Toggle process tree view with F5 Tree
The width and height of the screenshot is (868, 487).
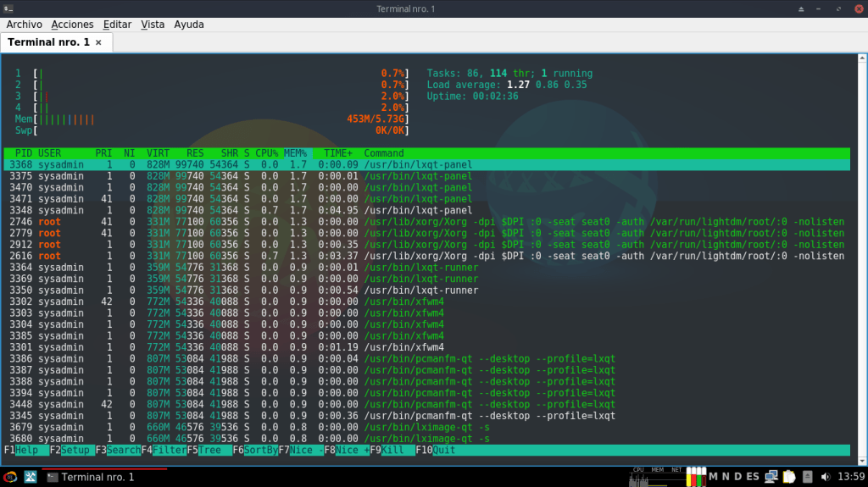pyautogui.click(x=209, y=451)
